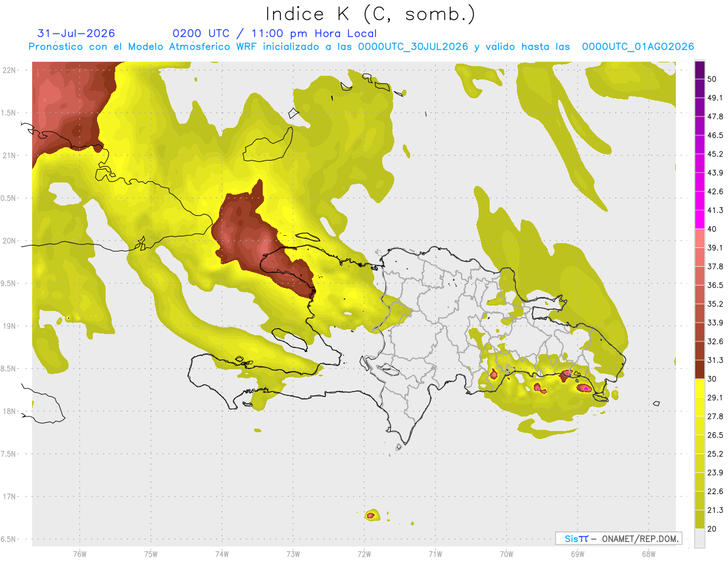The width and height of the screenshot is (728, 562).
Task: Click the "ONAMET/REP.DOM." credit label
Action: [639, 538]
